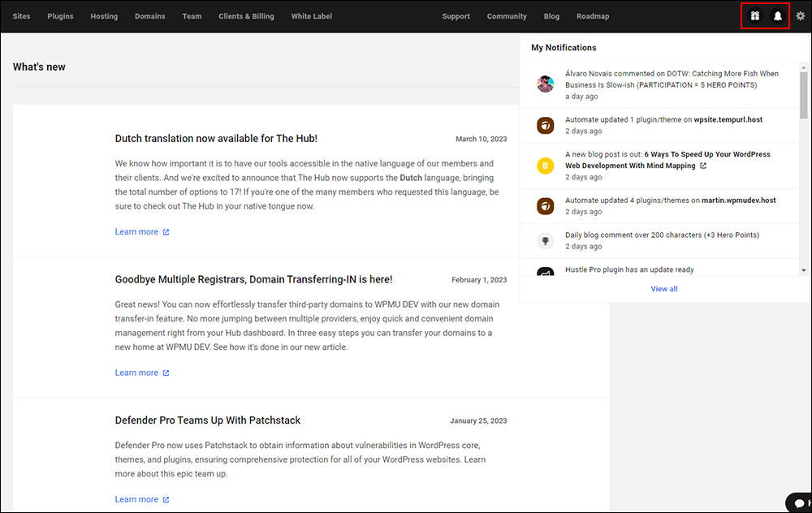Click the March 10, 2023 date
The width and height of the screenshot is (812, 513).
[x=481, y=139]
